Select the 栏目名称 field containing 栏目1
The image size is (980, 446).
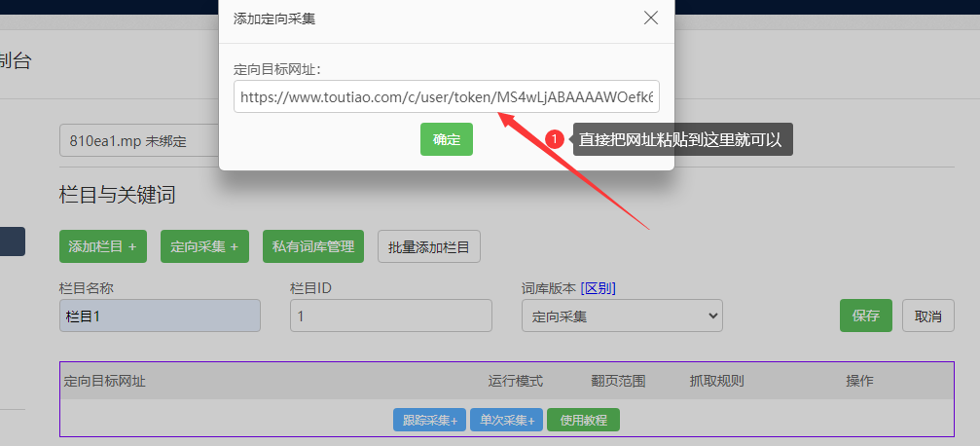coord(160,316)
